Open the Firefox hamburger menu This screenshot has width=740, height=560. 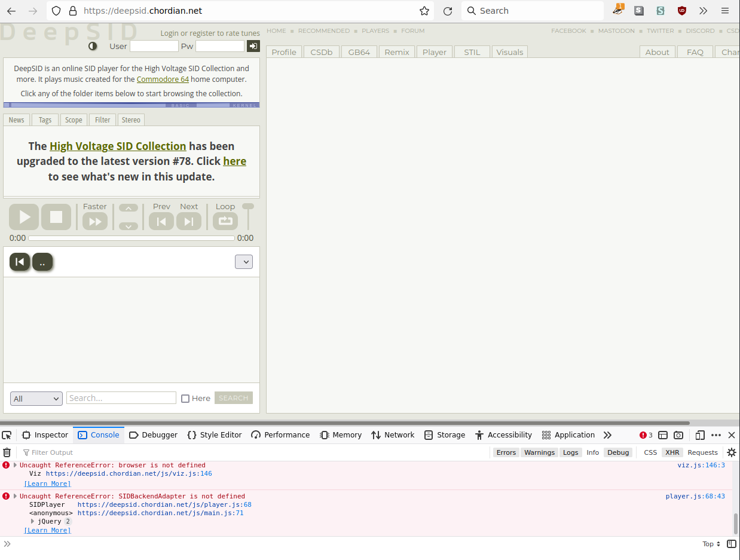725,11
